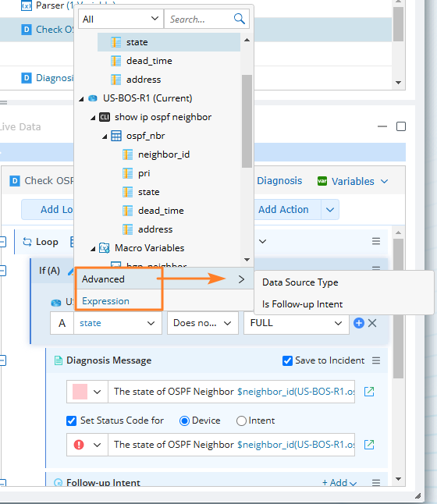The height and width of the screenshot is (504, 437).
Task: Click the Expression link
Action: [105, 301]
